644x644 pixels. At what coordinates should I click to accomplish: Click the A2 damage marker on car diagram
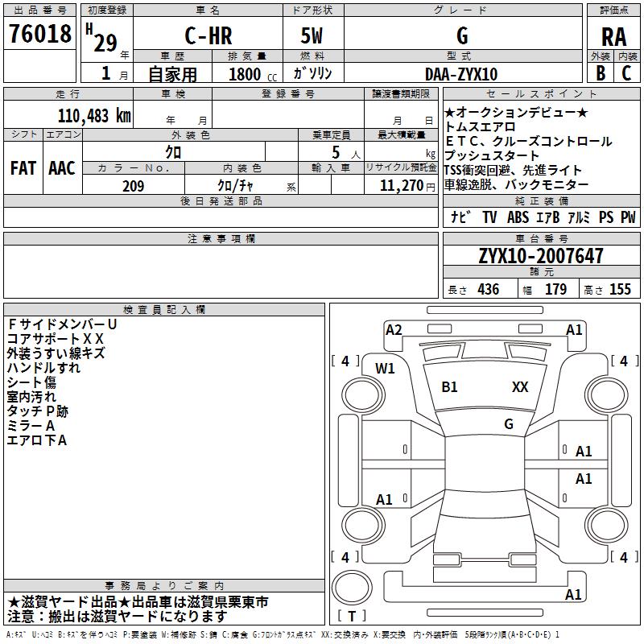click(x=394, y=329)
